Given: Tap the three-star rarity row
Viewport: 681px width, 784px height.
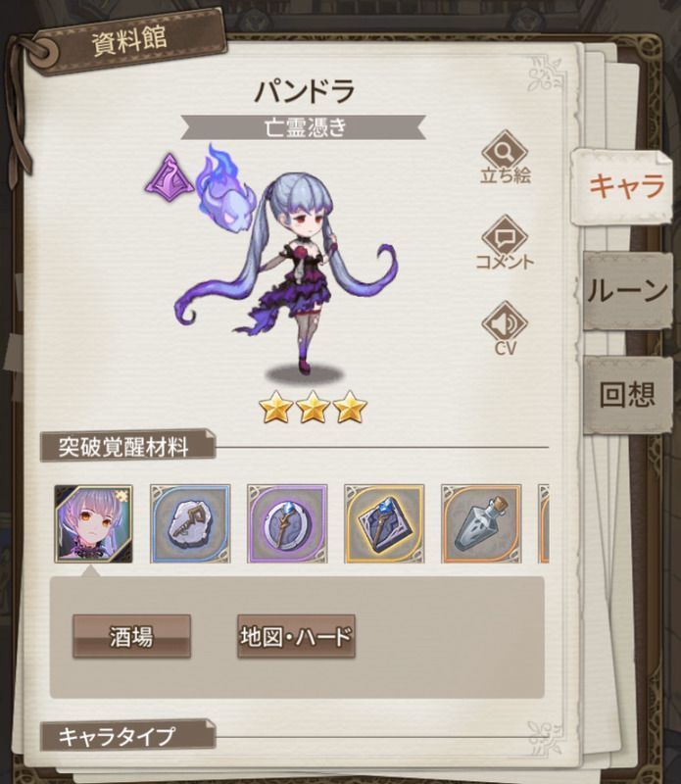Looking at the screenshot, I should (313, 408).
